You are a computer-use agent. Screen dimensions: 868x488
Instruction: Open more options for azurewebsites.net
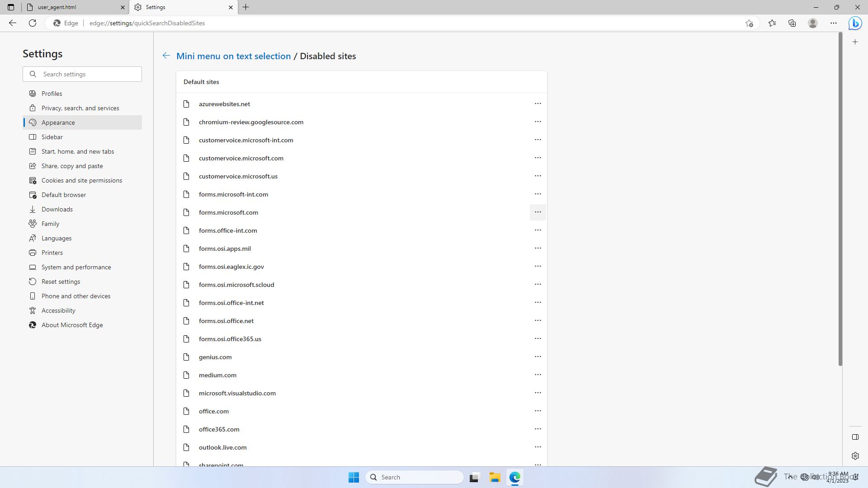[x=538, y=103]
